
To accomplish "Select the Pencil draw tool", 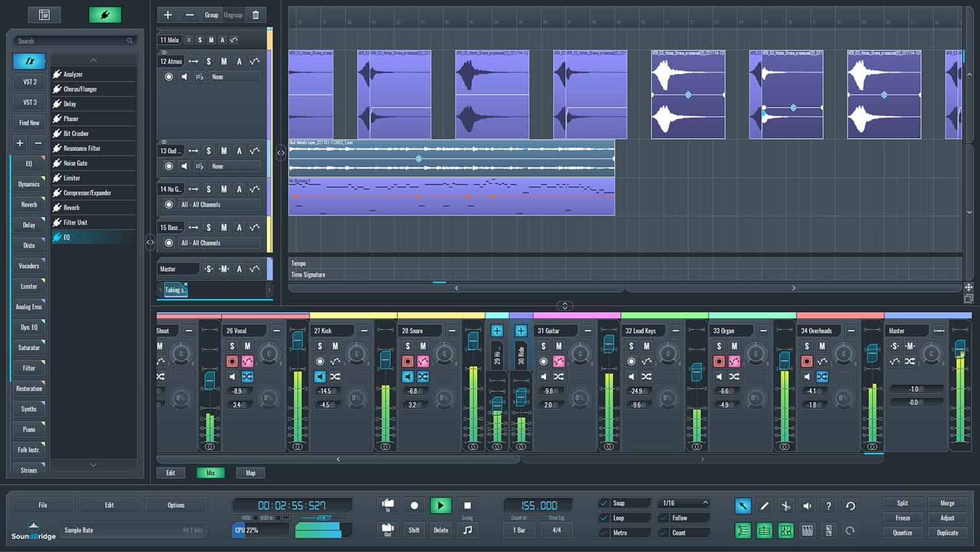I will [x=764, y=505].
